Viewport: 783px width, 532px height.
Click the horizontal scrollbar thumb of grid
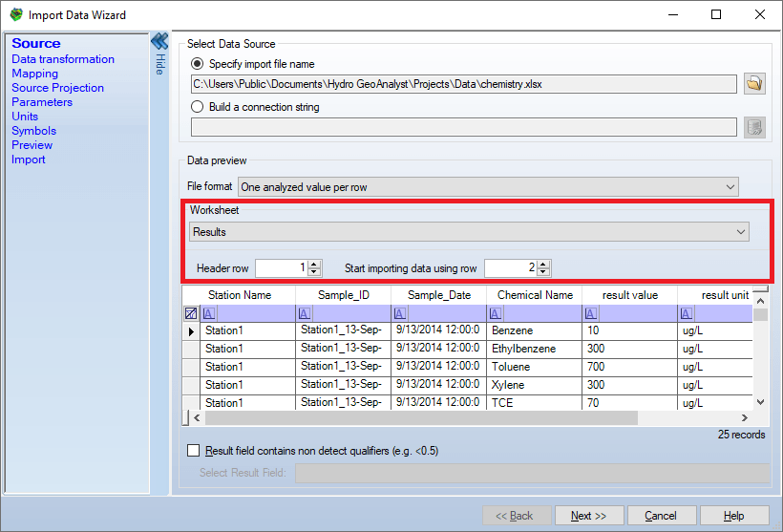coord(421,418)
